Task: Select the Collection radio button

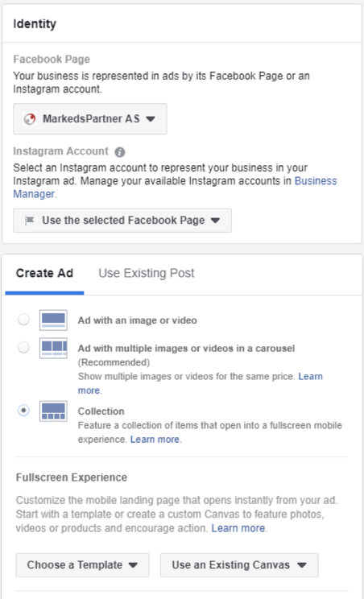Action: pos(23,411)
